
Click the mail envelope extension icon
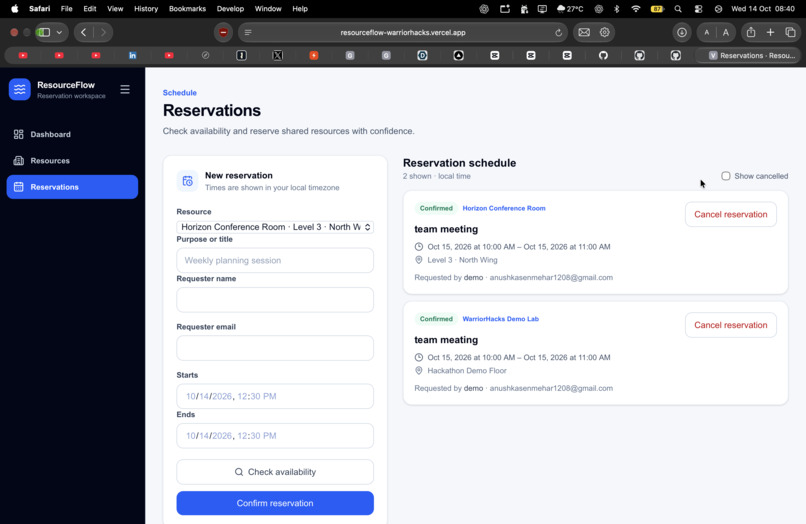(584, 32)
